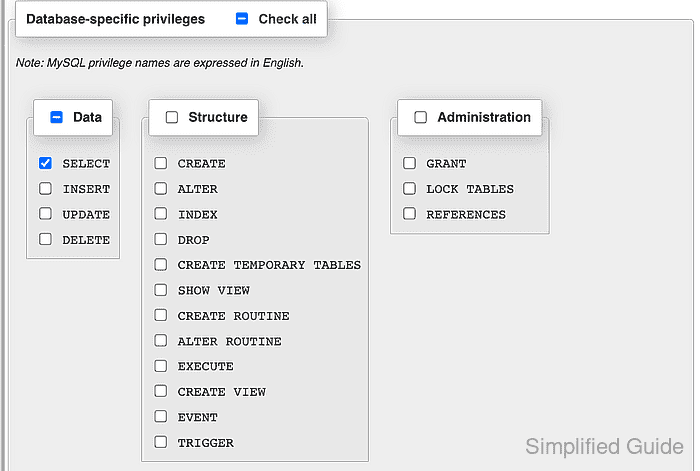Enable the CREATE privilege checkbox
This screenshot has width=700, height=471.
(161, 163)
